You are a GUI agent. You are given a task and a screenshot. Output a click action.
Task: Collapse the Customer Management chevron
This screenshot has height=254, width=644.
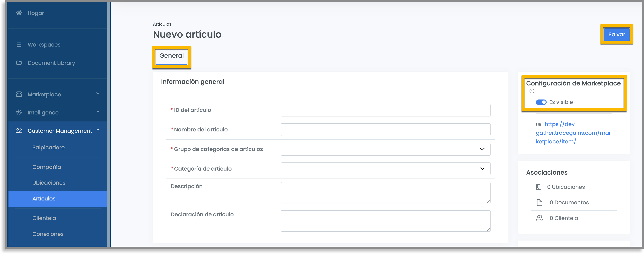98,130
